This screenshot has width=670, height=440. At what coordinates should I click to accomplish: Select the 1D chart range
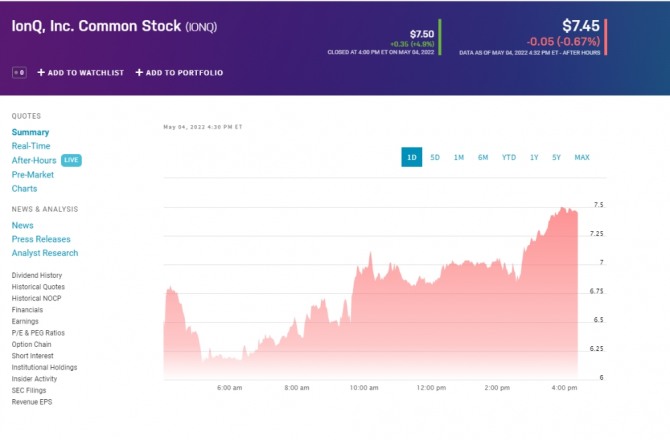tap(411, 157)
